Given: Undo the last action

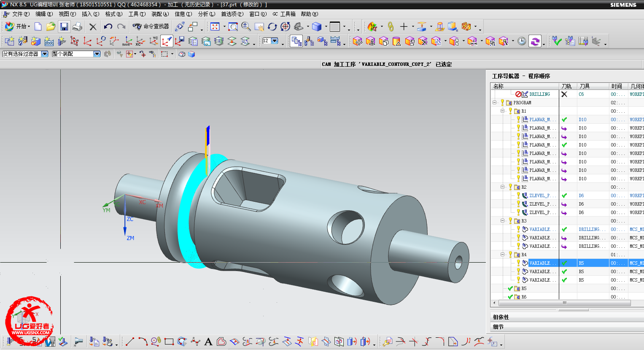Looking at the screenshot, I should [108, 27].
